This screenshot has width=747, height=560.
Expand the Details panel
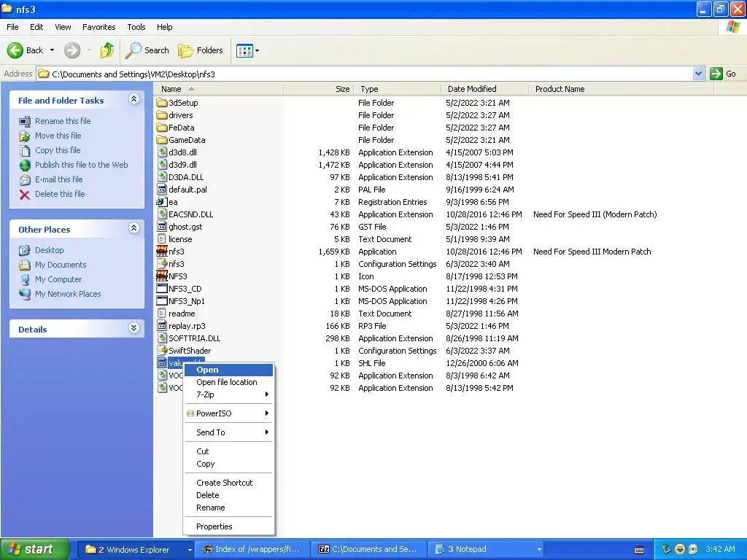click(x=134, y=328)
